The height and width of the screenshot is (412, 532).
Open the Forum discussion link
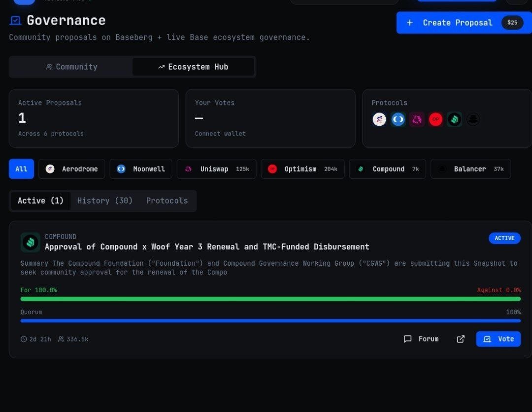pyautogui.click(x=421, y=339)
